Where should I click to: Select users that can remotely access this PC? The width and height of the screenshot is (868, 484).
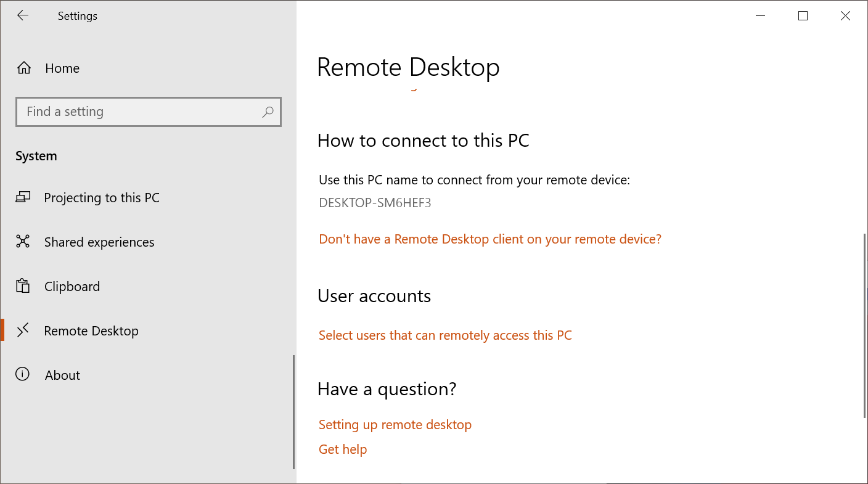445,335
